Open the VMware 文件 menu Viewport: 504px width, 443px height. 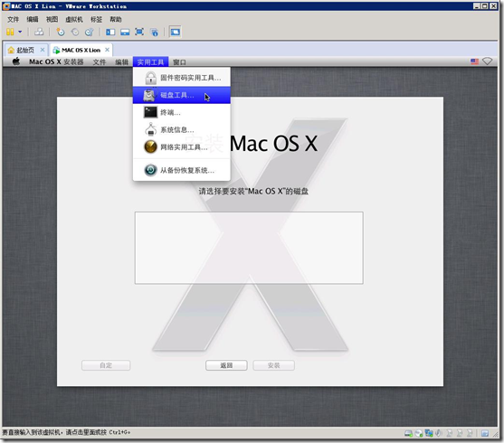(x=14, y=19)
